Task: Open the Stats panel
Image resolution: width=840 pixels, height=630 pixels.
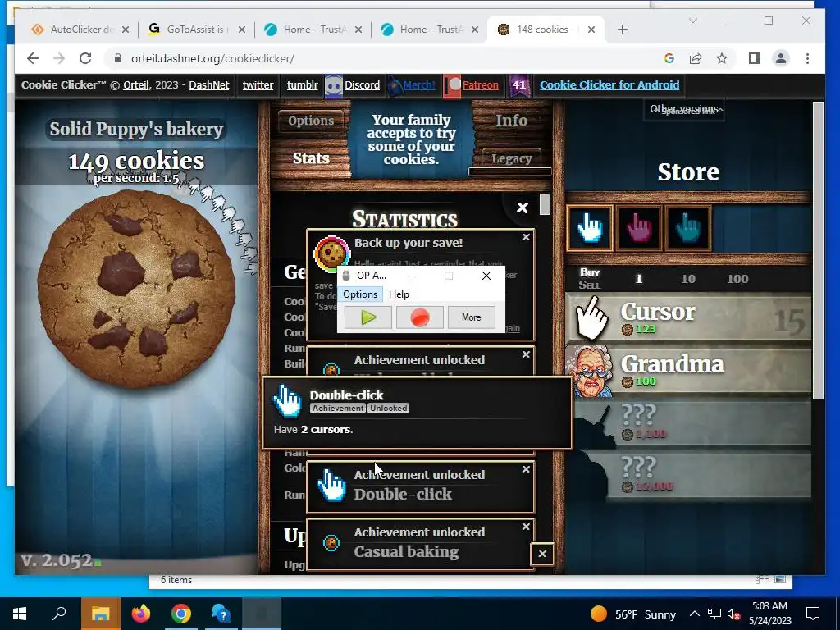Action: coord(311,158)
